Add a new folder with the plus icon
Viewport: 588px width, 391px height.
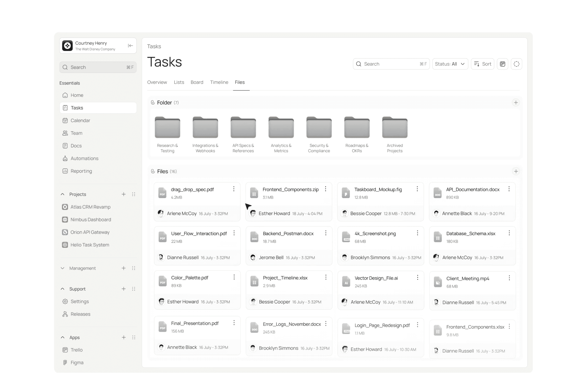pos(515,103)
